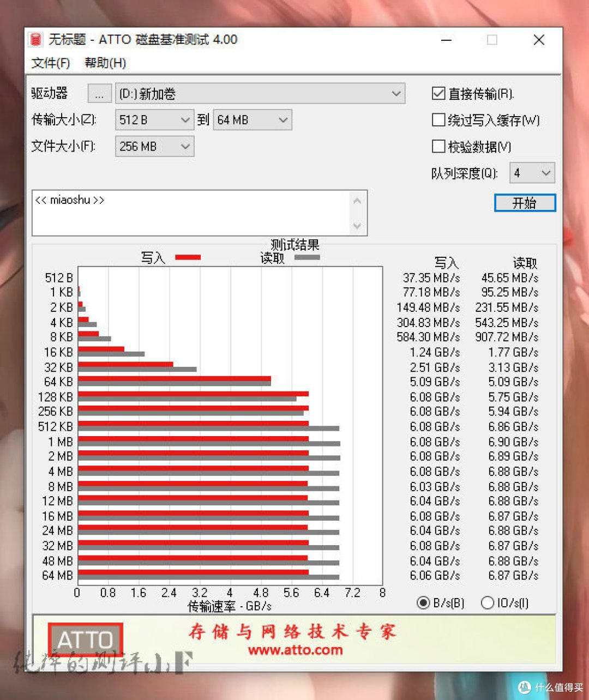The width and height of the screenshot is (589, 700).
Task: Enable the 校验数据(V) option
Action: pyautogui.click(x=438, y=146)
